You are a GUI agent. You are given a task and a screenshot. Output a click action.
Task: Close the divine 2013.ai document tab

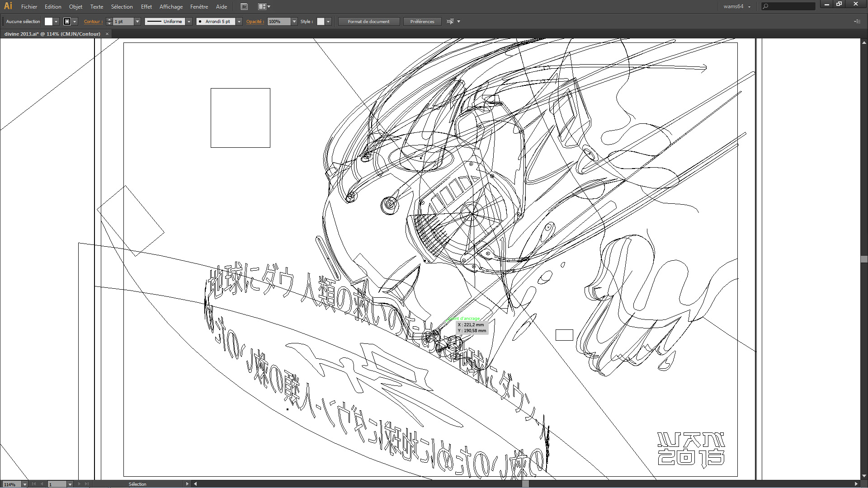pos(107,34)
